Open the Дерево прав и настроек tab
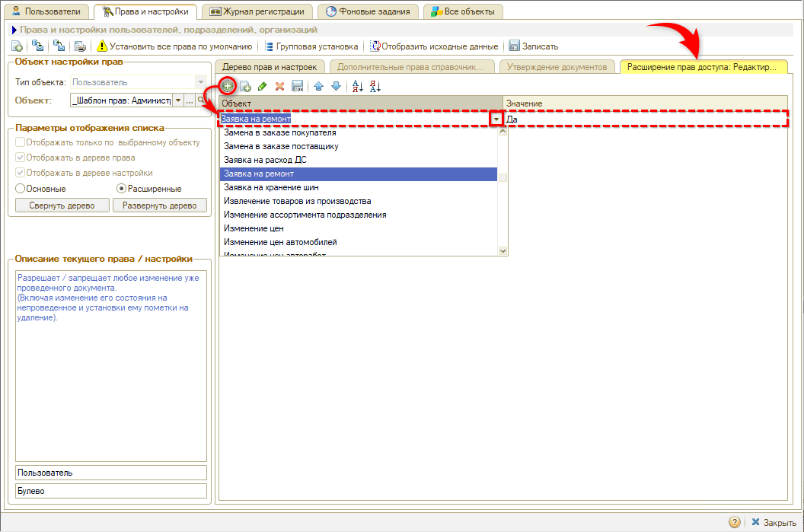Screen dimensions: 804x532 (269, 67)
